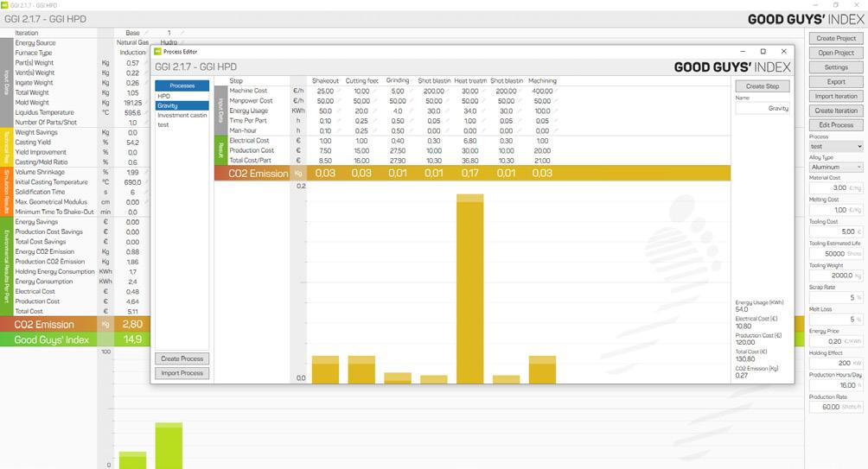
Task: Select HPD in the Processes list
Action: pos(182,96)
